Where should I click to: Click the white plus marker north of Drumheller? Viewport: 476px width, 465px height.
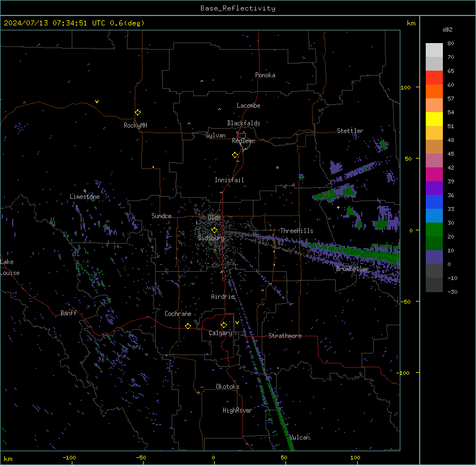point(338,207)
